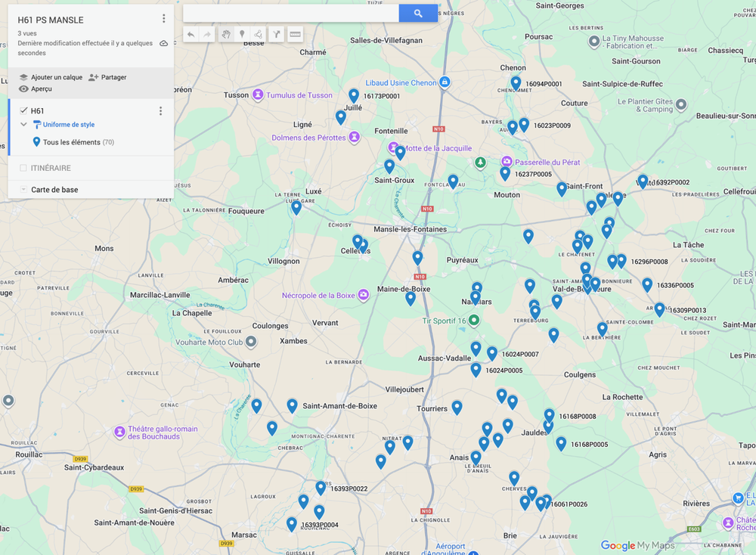Click the cloud save status icon

tap(164, 44)
